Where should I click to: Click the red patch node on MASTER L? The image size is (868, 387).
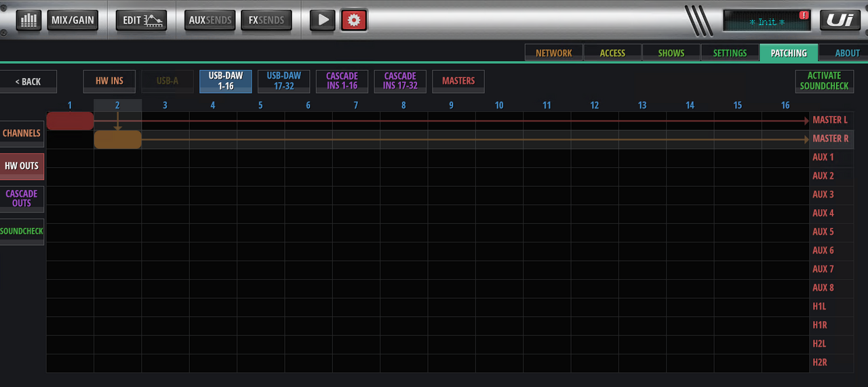(70, 121)
